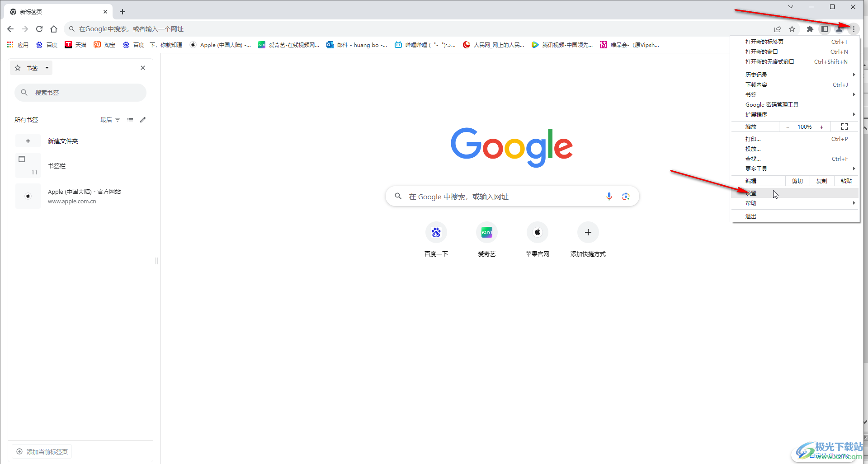Select 投放... menu item
Image resolution: width=868 pixels, height=464 pixels.
[x=795, y=149]
